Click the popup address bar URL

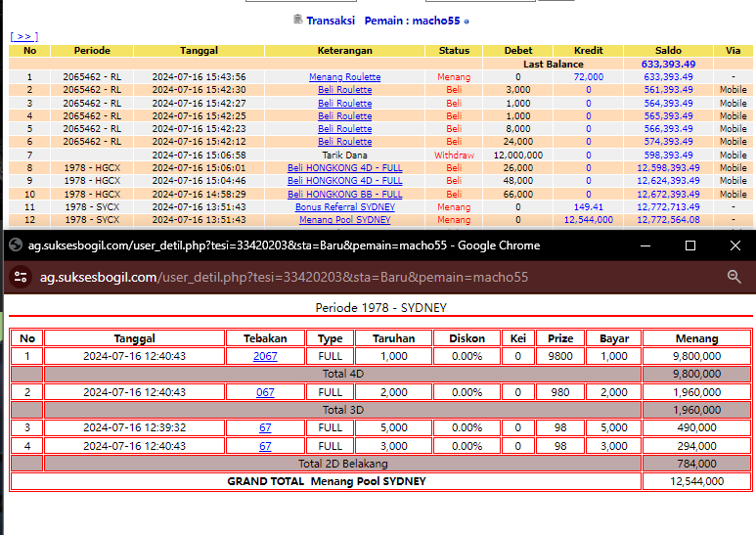click(x=284, y=277)
